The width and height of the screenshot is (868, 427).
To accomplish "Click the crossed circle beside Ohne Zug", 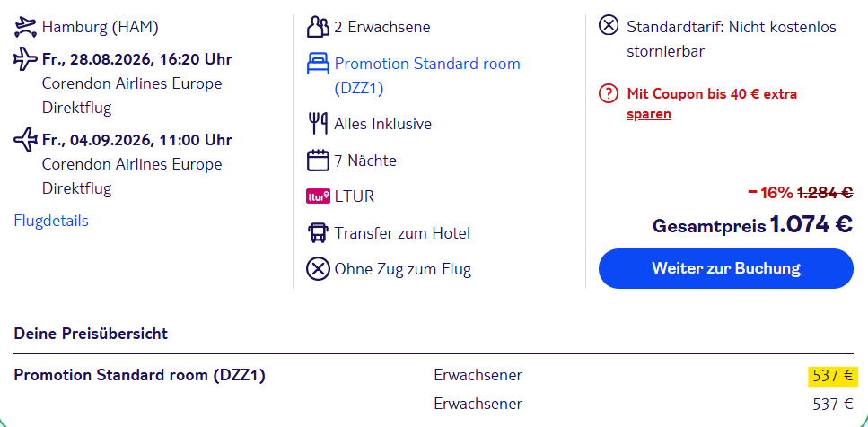I will pyautogui.click(x=319, y=269).
